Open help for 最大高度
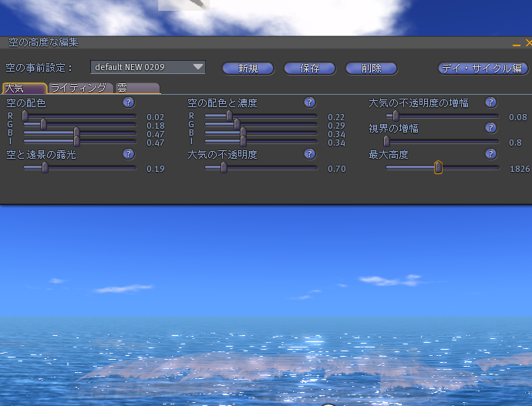The height and width of the screenshot is (406, 532). pyautogui.click(x=490, y=154)
